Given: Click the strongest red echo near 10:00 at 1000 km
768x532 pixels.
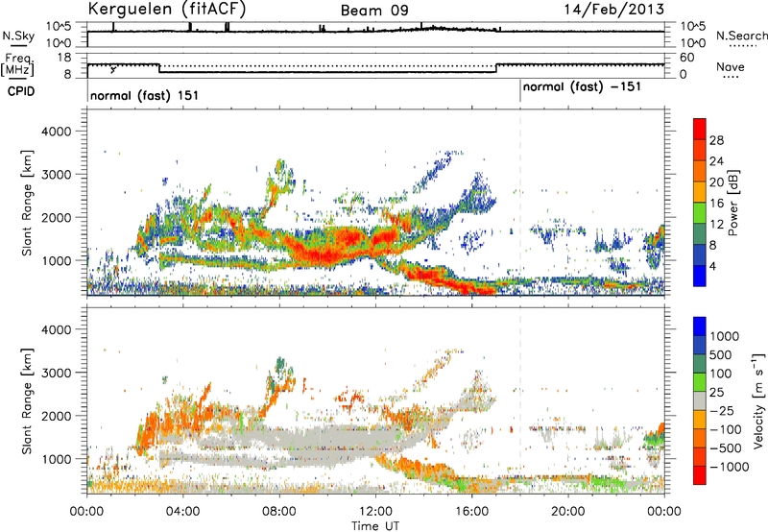Looking at the screenshot, I should point(327,255).
